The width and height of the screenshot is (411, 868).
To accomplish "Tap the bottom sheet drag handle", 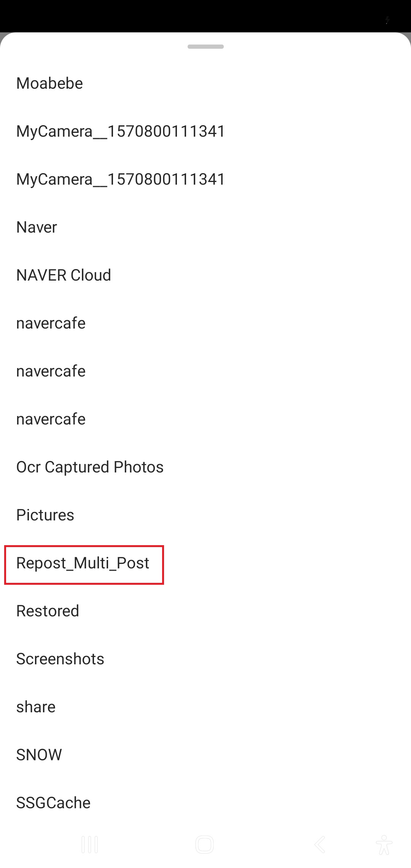I will coord(205,46).
